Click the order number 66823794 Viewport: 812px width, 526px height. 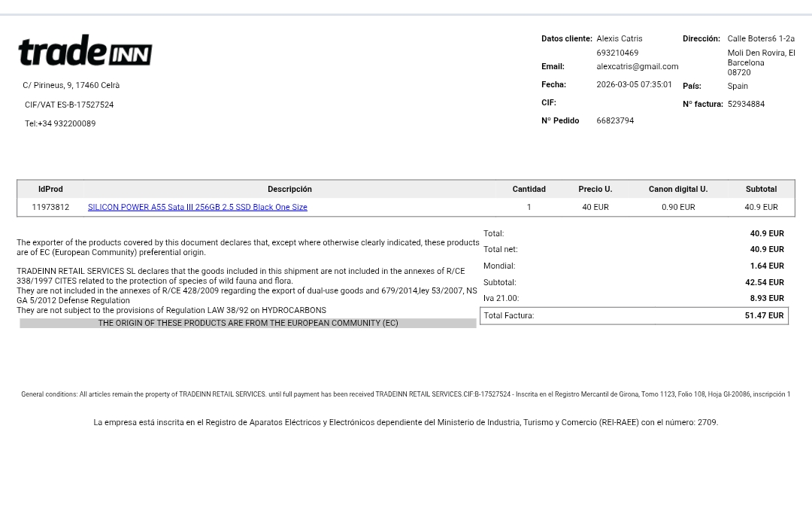(614, 120)
